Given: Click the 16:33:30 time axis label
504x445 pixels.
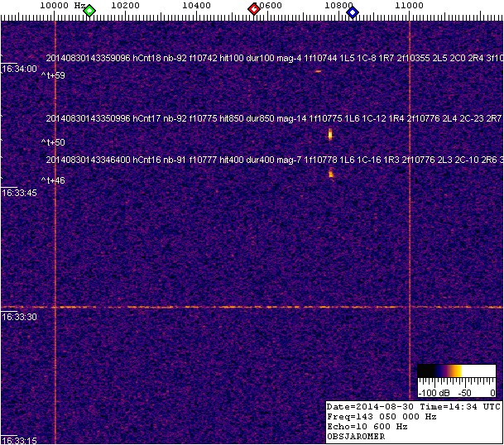Looking at the screenshot, I should click(x=19, y=317).
